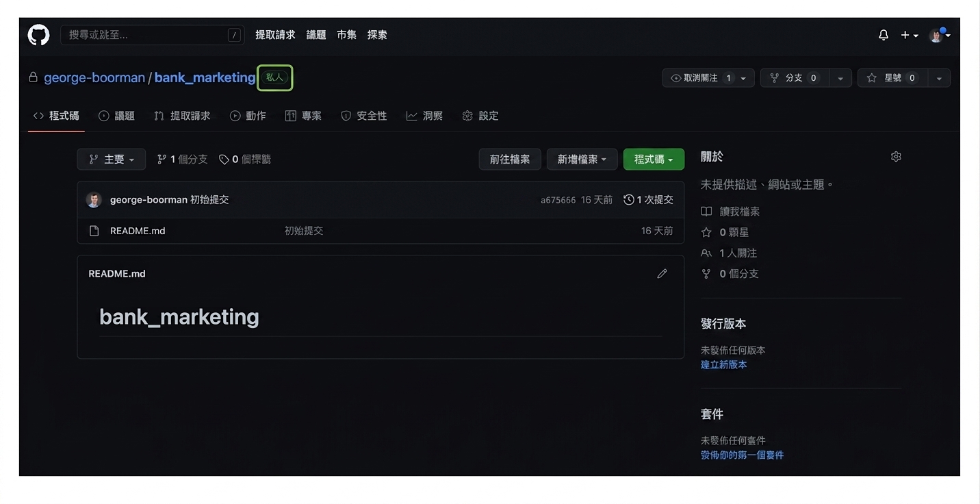The image size is (980, 504).
Task: Open the 0 個標籤 link
Action: click(x=245, y=159)
